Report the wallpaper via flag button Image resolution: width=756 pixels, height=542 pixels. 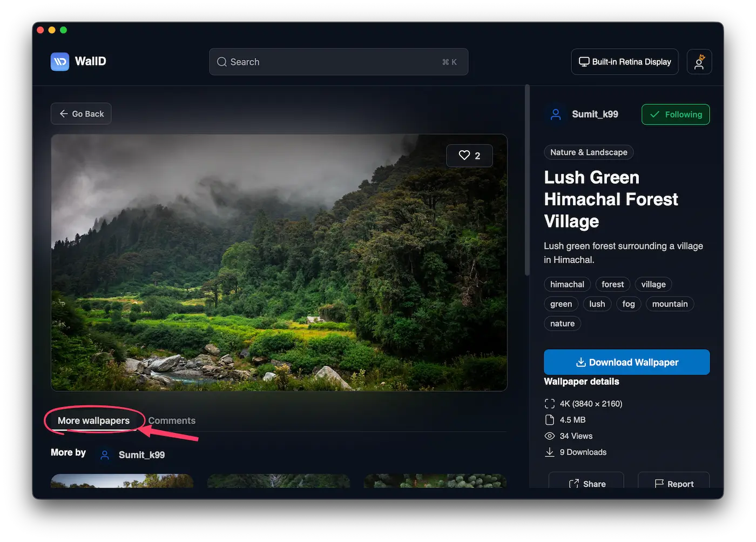[x=673, y=483]
